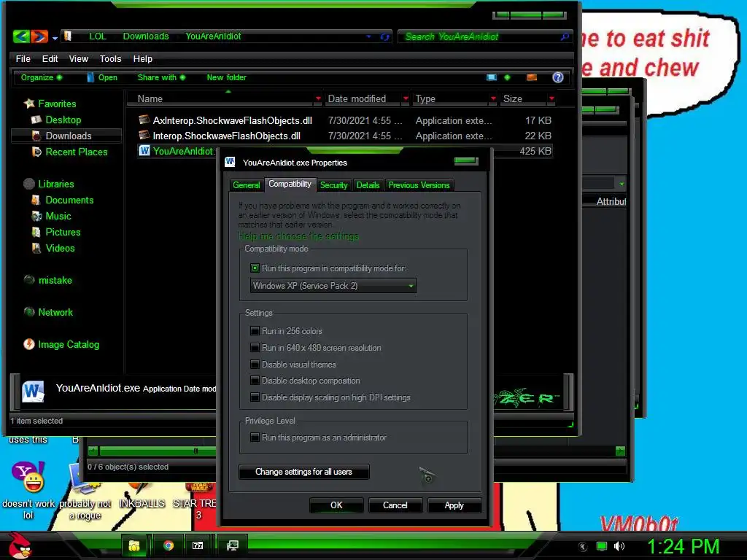Open the Tools menu
This screenshot has height=560, width=747.
111,58
